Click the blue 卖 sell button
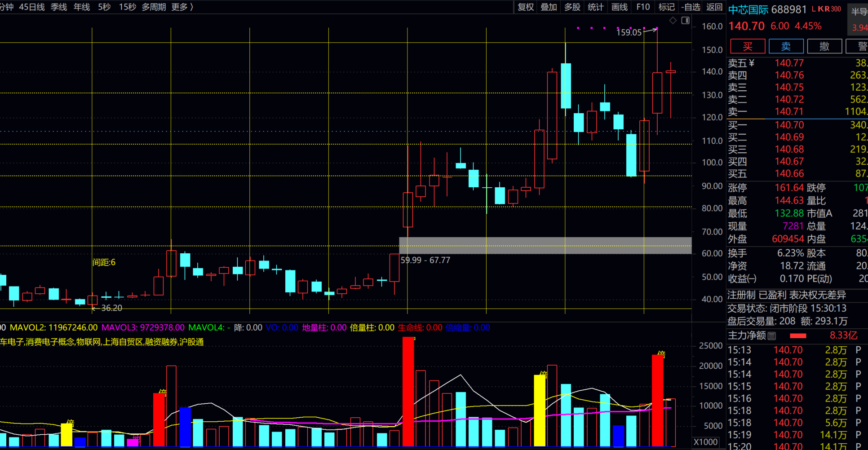The height and width of the screenshot is (450, 868). tap(786, 46)
